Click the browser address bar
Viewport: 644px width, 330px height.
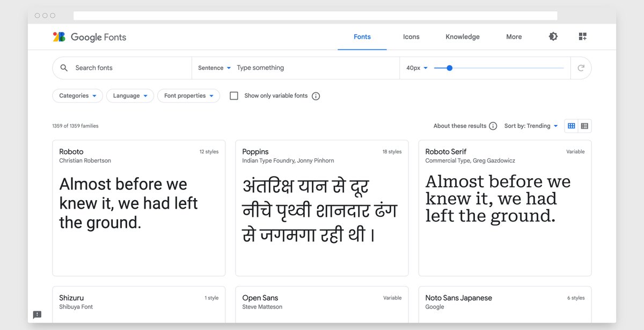[316, 16]
